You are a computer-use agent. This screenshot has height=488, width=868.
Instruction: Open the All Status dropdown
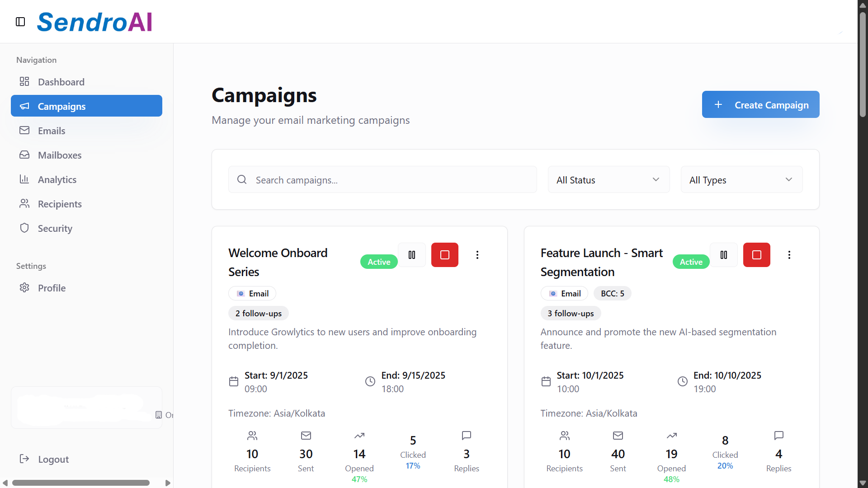coord(609,179)
